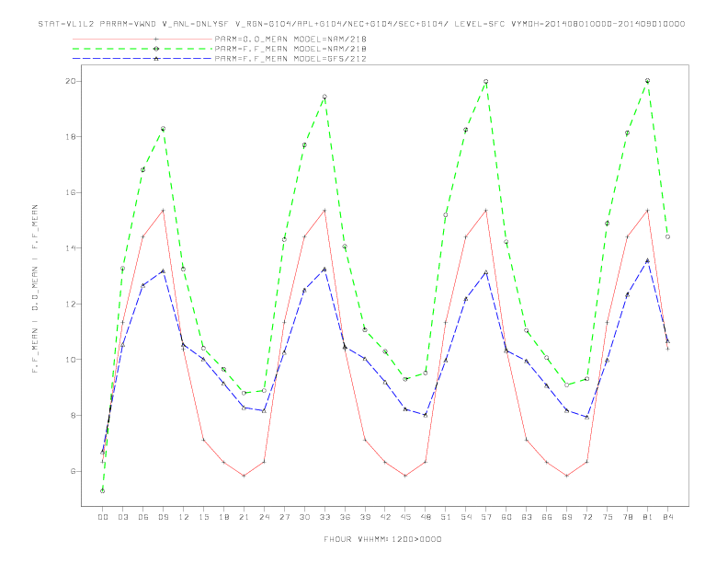Click x-axis tick label 48
The height and width of the screenshot is (563, 728).
(426, 517)
